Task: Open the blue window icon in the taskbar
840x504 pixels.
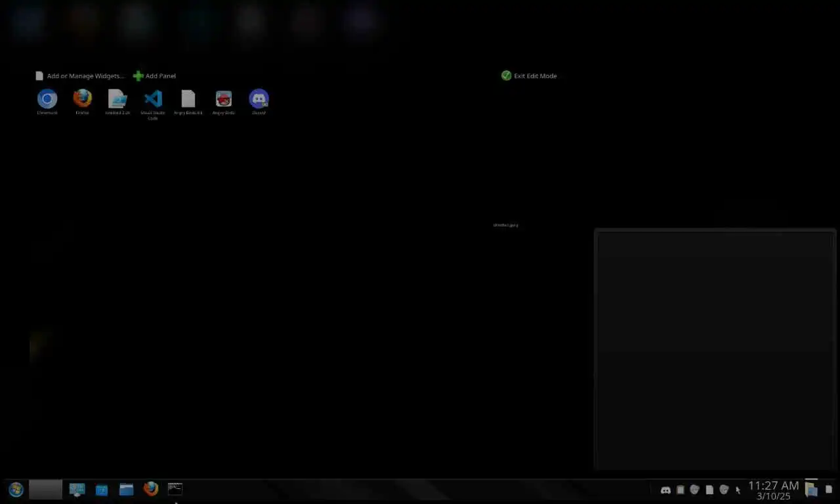Action: [102, 490]
